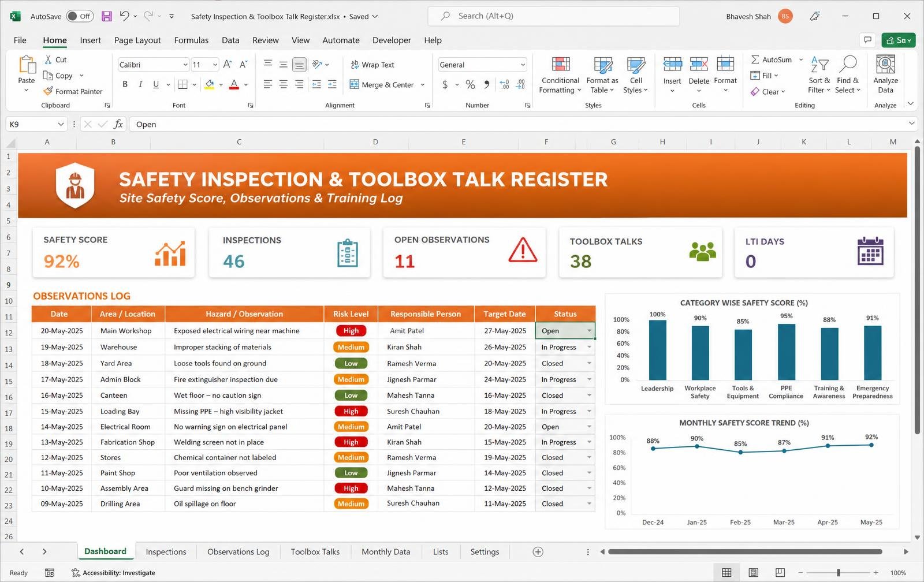This screenshot has height=582, width=924.
Task: Open the Developer ribbon tab
Action: pyautogui.click(x=392, y=40)
